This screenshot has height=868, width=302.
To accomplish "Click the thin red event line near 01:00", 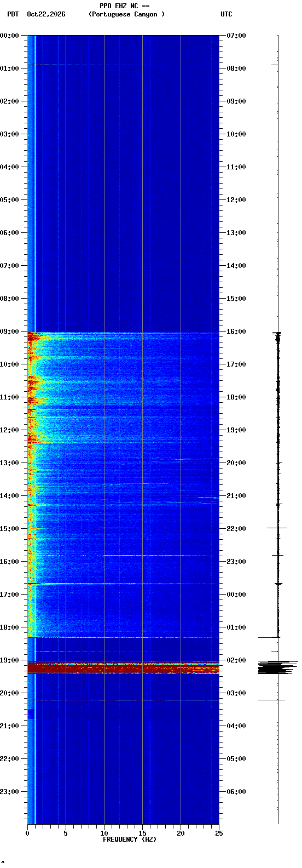I will 123,65.
